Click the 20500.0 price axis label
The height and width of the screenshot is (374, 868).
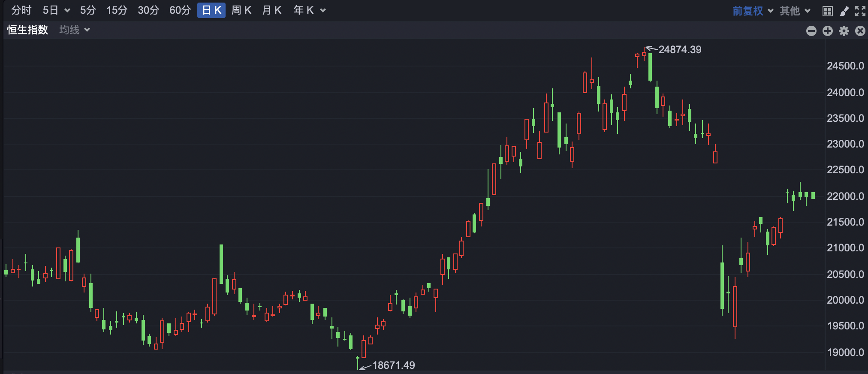coord(845,274)
